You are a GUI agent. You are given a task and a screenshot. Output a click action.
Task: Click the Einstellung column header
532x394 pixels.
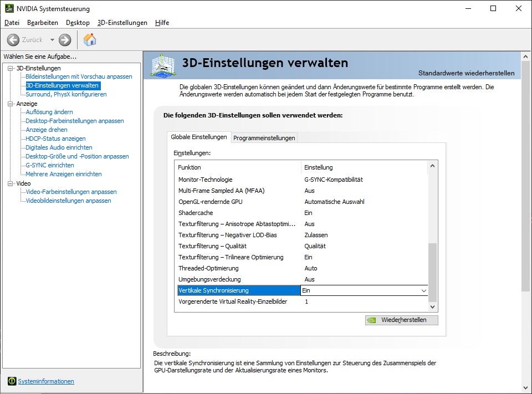tap(365, 167)
